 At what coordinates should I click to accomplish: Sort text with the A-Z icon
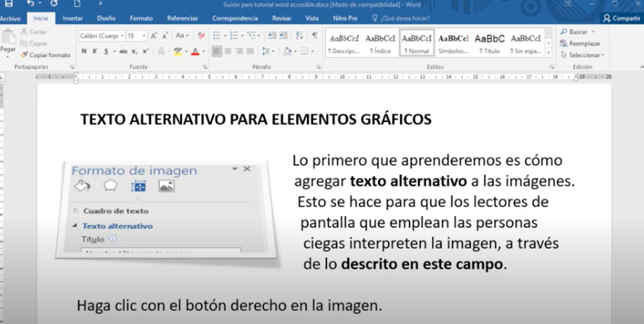click(x=300, y=36)
